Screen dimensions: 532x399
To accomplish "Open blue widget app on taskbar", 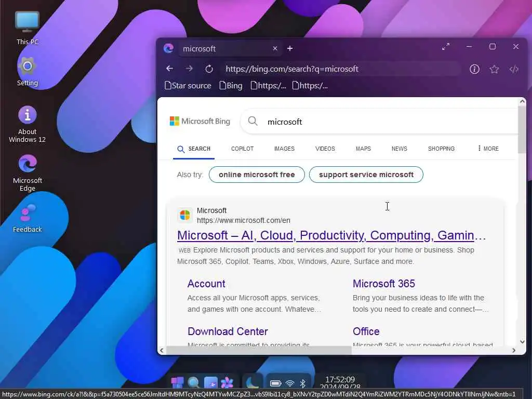I will point(211,383).
